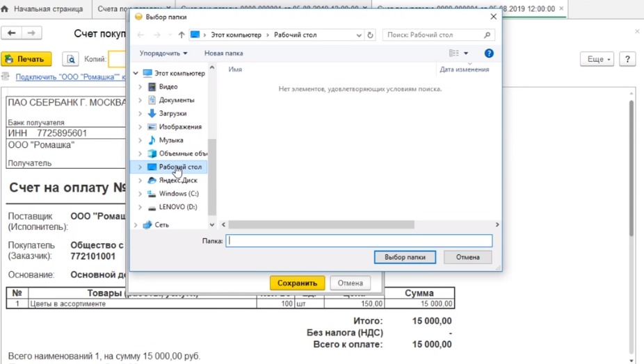
Task: Select the LENOVO (D:) drive
Action: coord(177,207)
